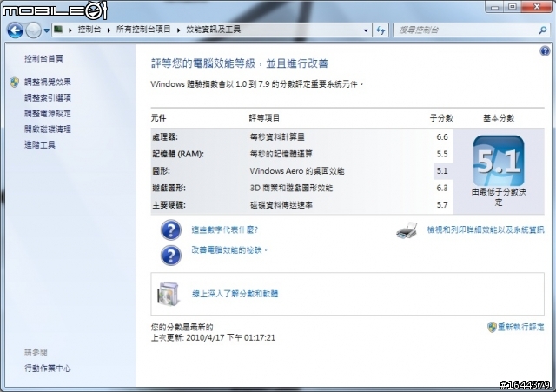Click the 5.7 hard disk subscore
The height and width of the screenshot is (392, 556).
pyautogui.click(x=442, y=205)
